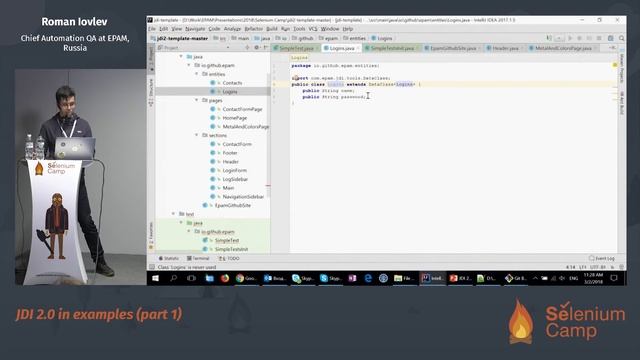Open the run configuration dropdown
Screen dimensions: 640x360
[560, 38]
